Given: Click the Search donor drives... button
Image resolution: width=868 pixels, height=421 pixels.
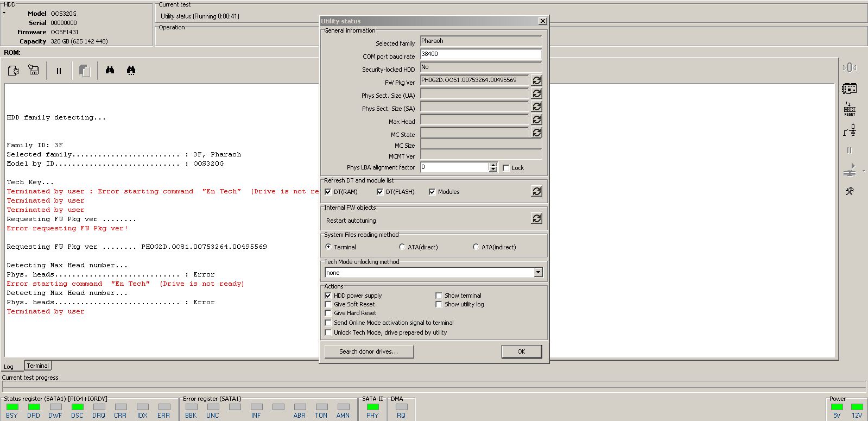Looking at the screenshot, I should coord(369,351).
